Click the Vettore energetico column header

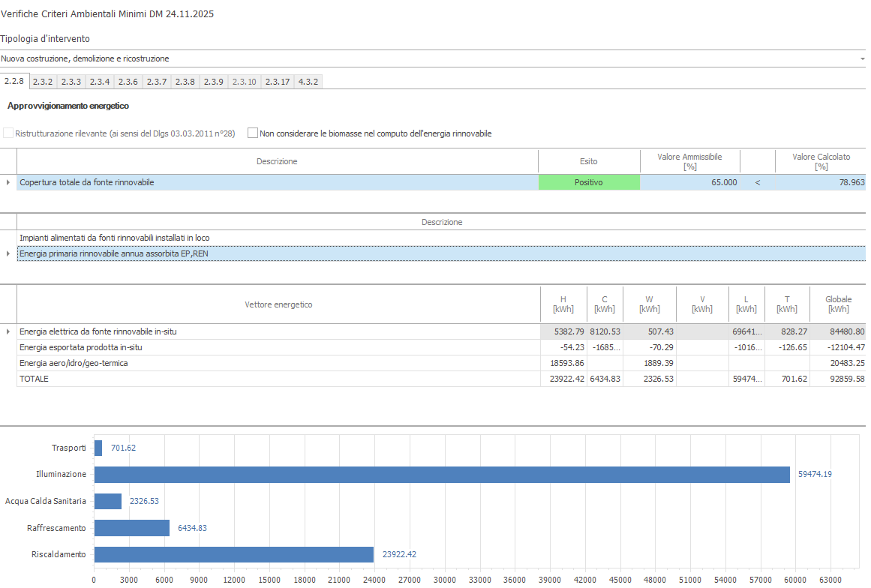278,304
